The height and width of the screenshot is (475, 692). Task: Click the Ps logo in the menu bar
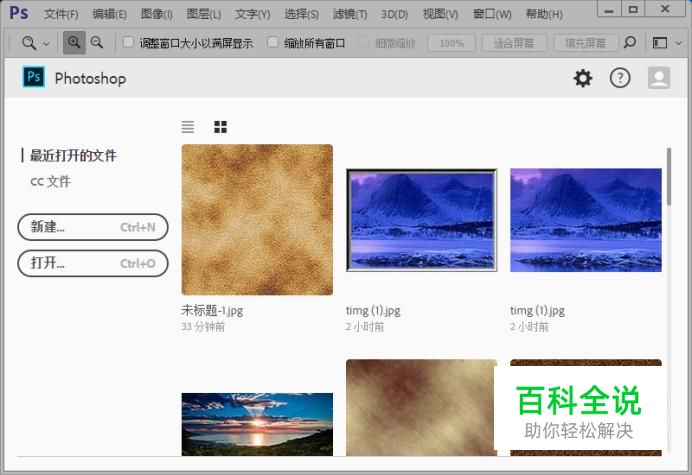[19, 13]
